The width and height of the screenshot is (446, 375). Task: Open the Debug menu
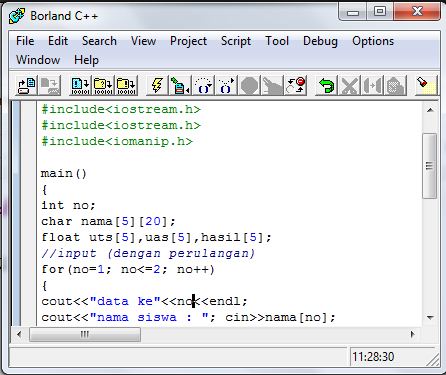tap(320, 41)
